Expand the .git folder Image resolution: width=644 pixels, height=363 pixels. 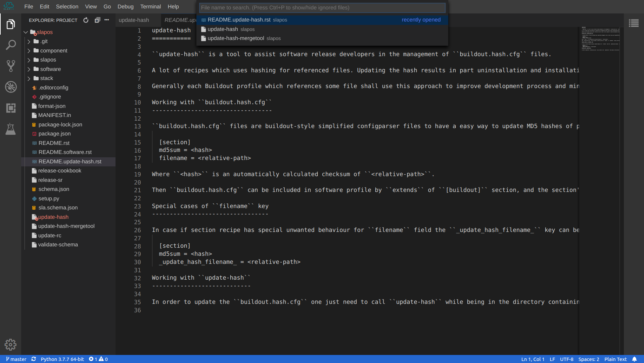tap(29, 41)
